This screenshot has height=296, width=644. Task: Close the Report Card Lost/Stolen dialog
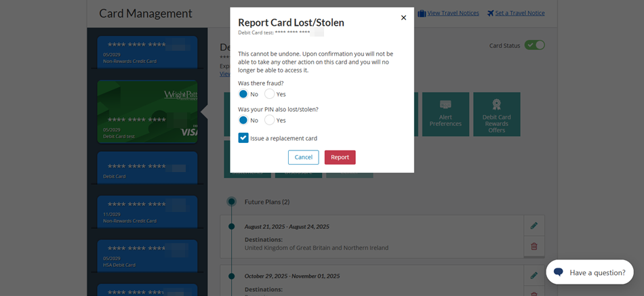pos(403,18)
